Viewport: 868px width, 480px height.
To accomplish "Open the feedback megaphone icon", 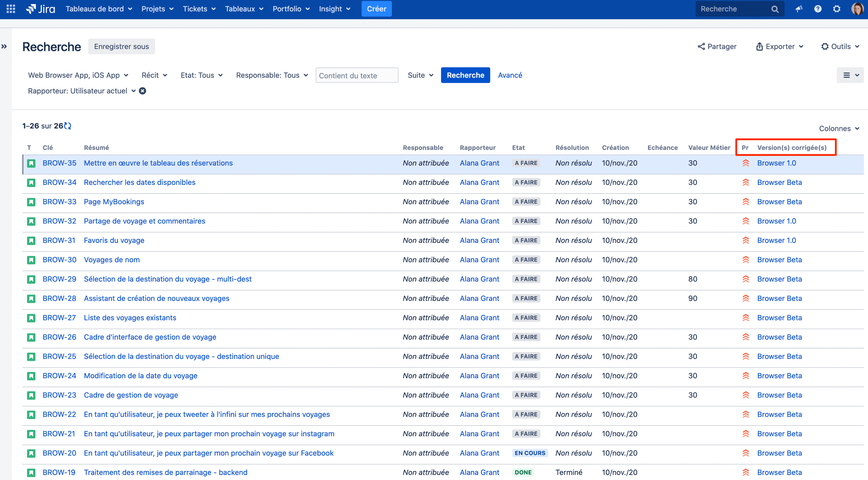I will [x=799, y=9].
